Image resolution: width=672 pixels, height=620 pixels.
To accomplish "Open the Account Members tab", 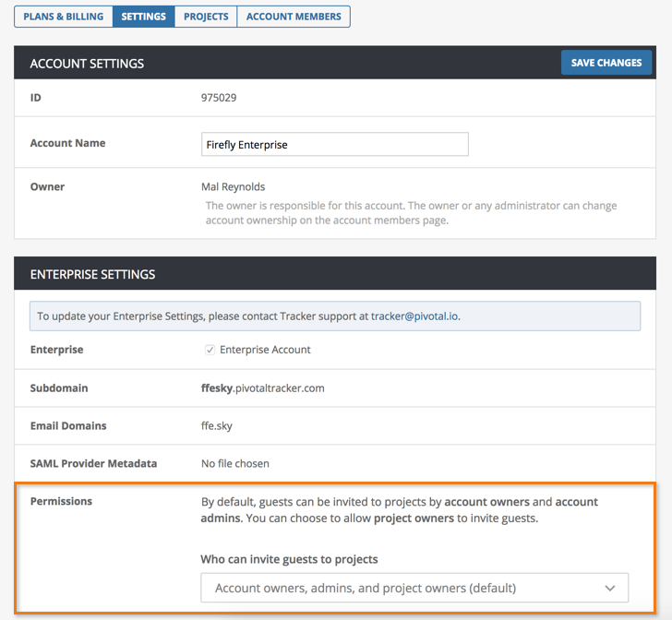I will pos(294,17).
